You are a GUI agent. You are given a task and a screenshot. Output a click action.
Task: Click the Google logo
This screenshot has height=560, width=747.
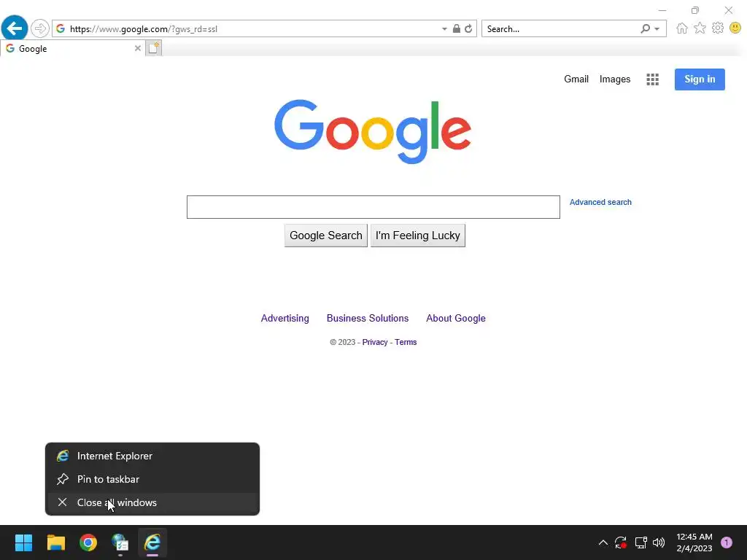(373, 131)
